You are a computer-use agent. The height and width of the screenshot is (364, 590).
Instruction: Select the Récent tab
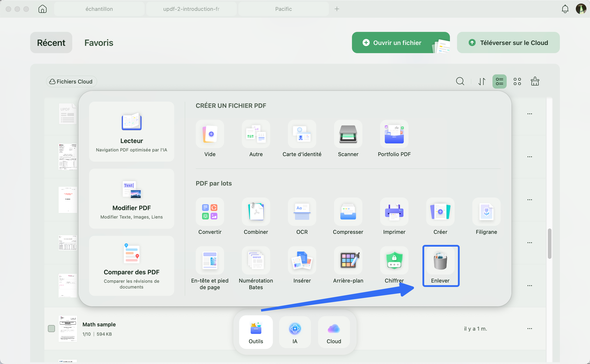point(51,43)
